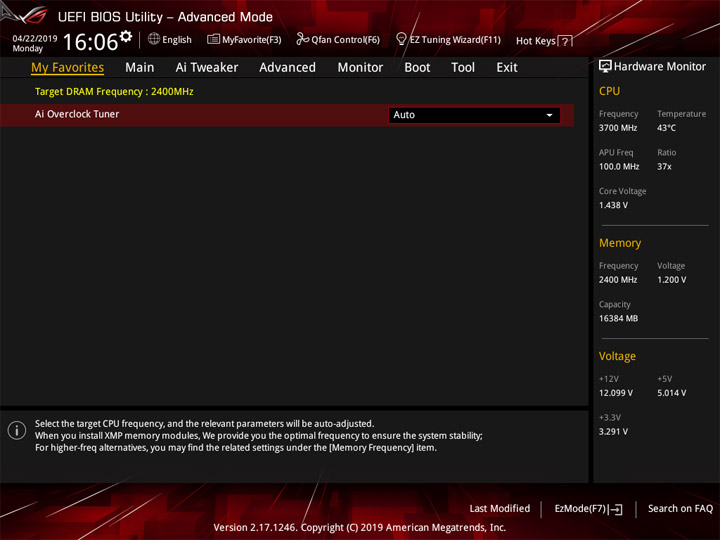The image size is (720, 540).
Task: Click the info circle icon in help panel
Action: coord(17,430)
